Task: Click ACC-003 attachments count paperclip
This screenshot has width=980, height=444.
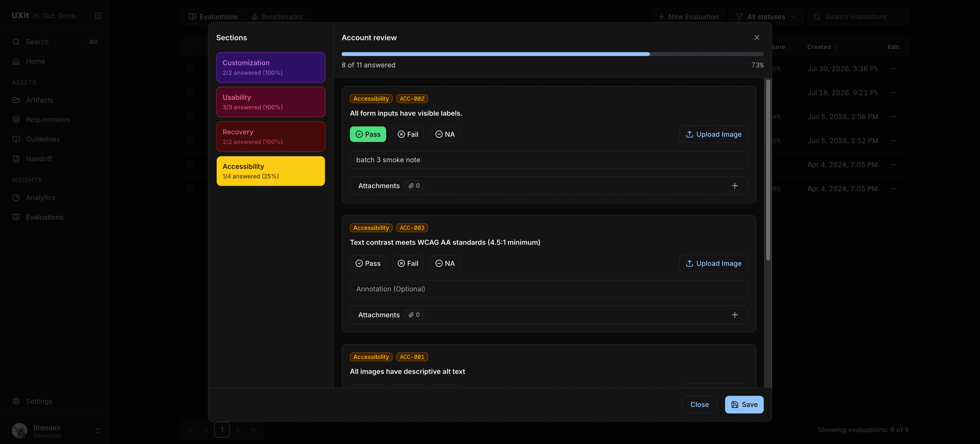Action: tap(414, 315)
